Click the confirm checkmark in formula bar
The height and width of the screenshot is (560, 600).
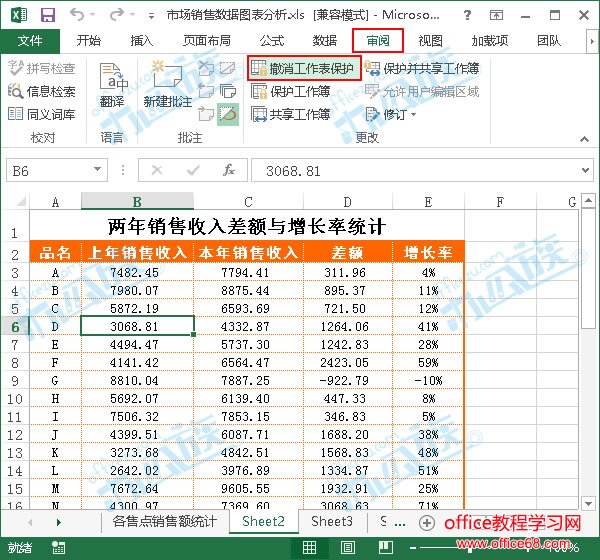tap(193, 170)
